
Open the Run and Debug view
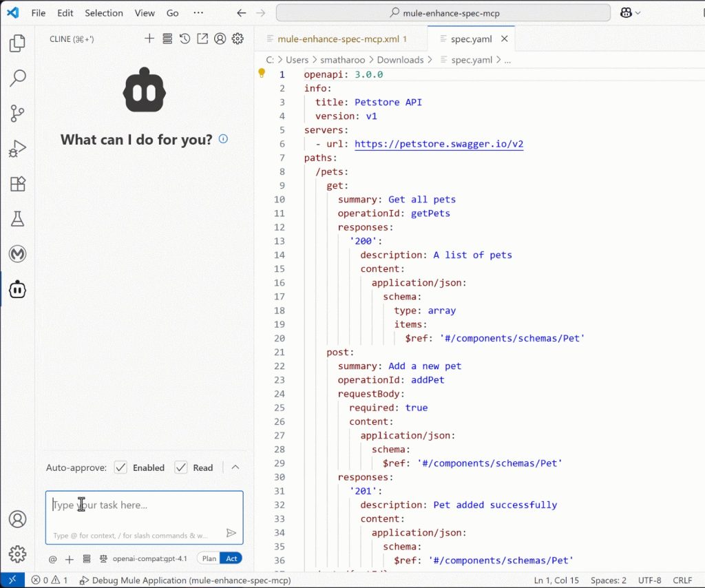coord(17,149)
